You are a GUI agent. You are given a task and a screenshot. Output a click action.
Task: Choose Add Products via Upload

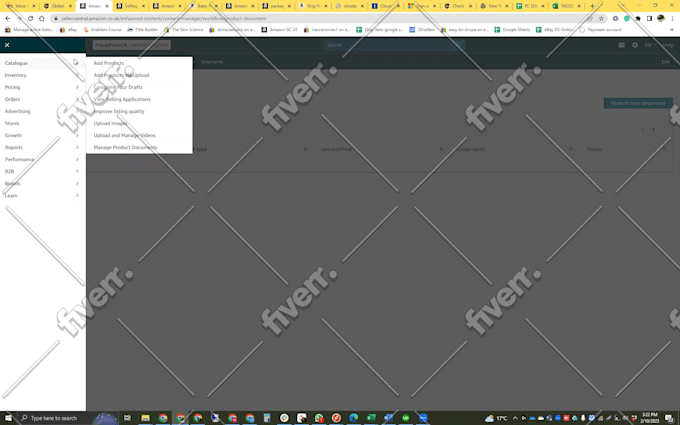[121, 75]
